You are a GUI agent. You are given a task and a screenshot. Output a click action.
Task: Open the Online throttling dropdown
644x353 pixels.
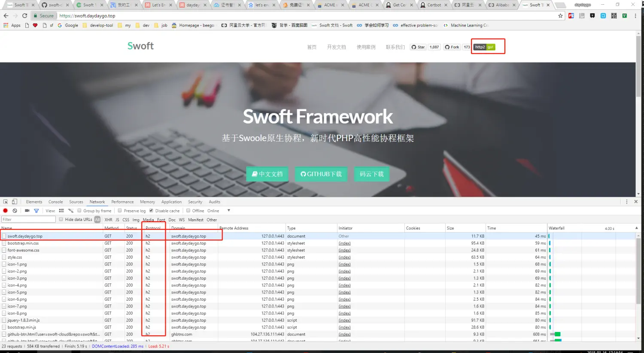click(x=219, y=211)
